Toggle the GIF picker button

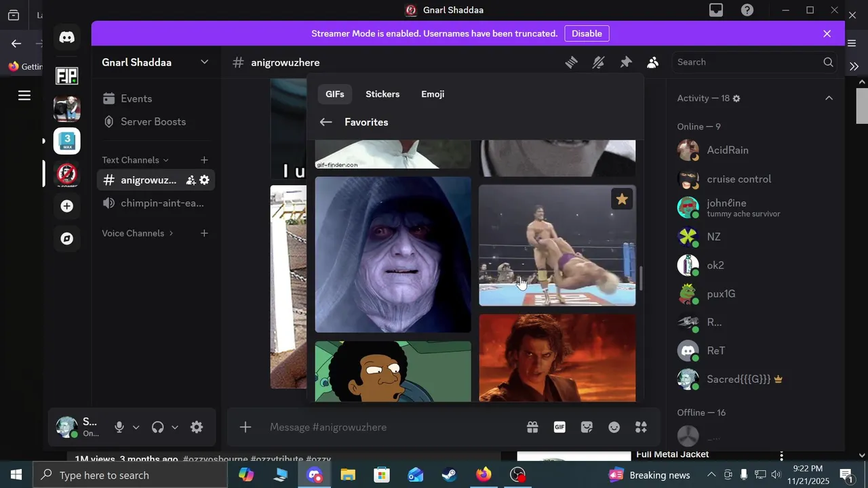[x=559, y=428]
